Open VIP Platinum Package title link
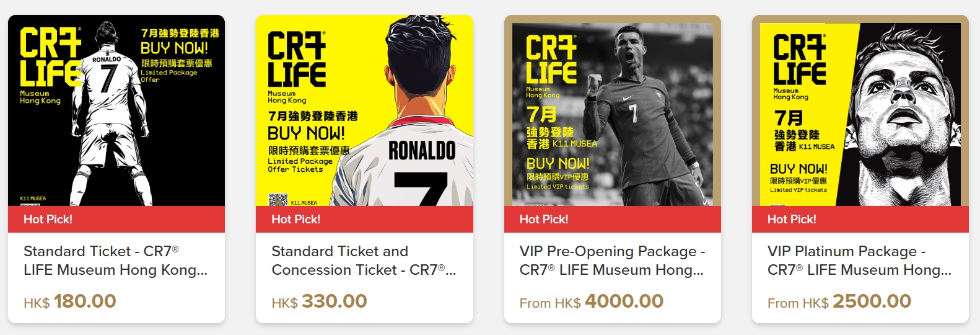980x335 pixels. pyautogui.click(x=860, y=261)
